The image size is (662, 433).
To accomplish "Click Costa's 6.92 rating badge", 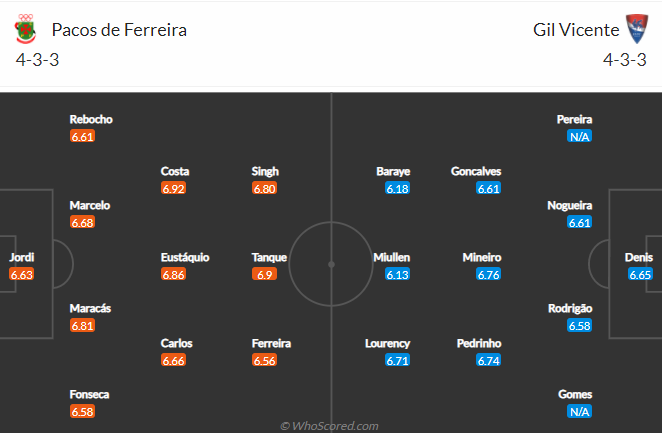I will point(174,188).
